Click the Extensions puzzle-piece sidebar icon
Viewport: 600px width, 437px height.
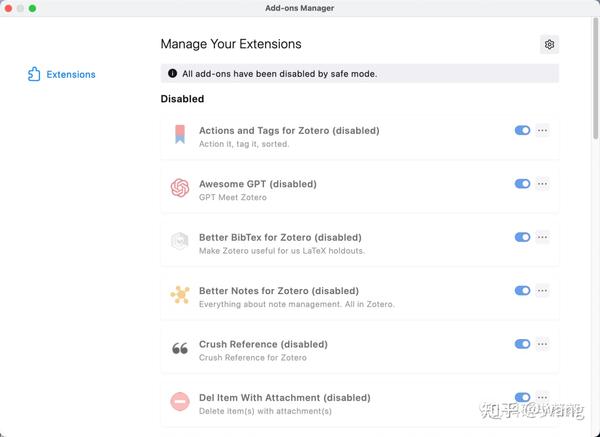(34, 74)
